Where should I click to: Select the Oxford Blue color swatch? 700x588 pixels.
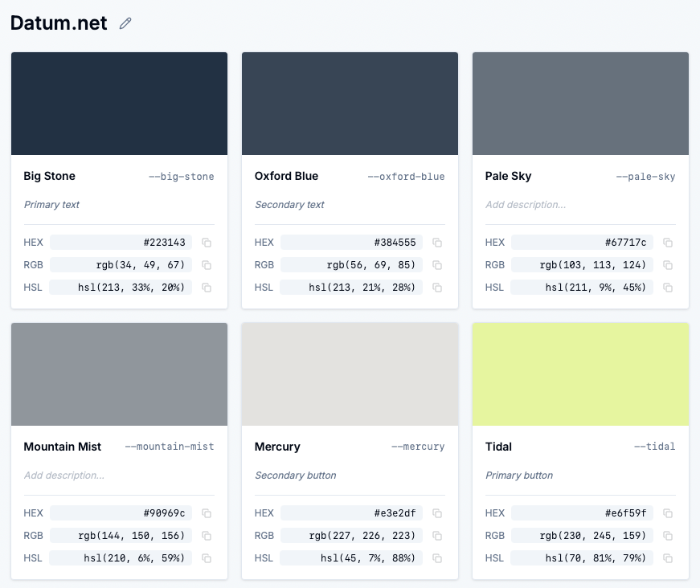point(350,104)
